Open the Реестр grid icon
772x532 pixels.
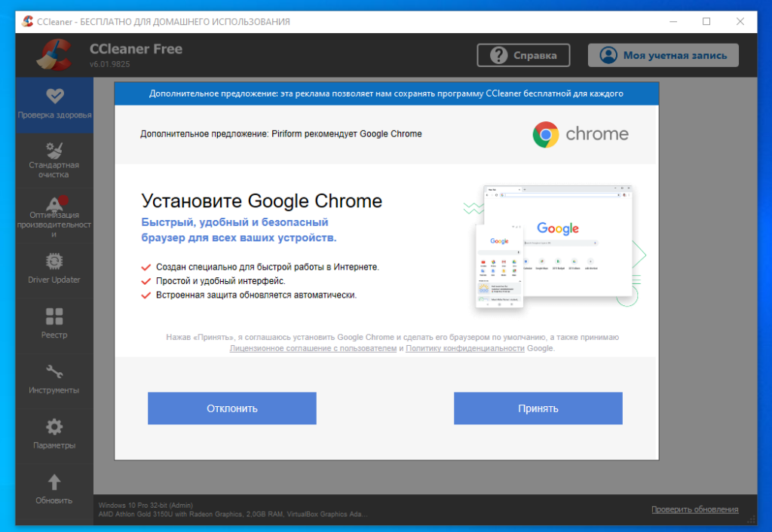(x=54, y=316)
